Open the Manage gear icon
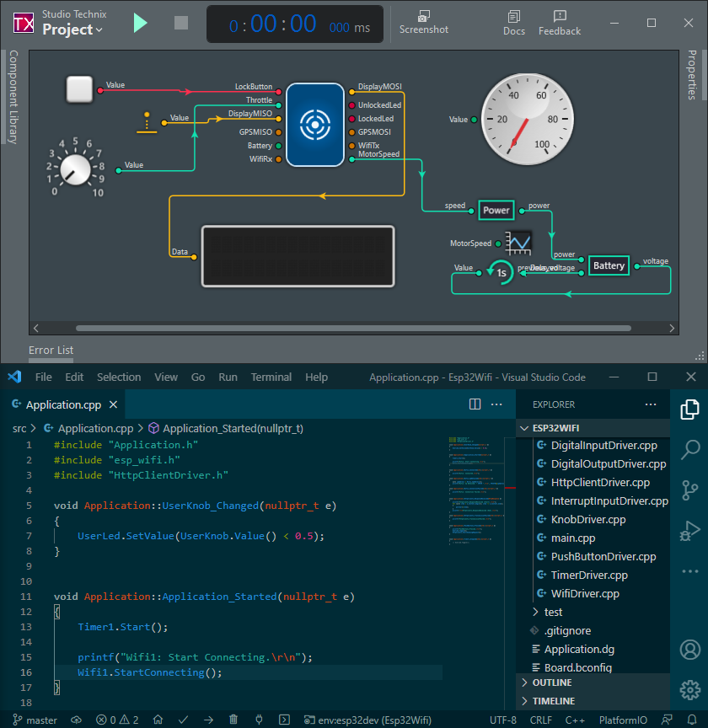Screen dimensions: 708x728 [690, 690]
